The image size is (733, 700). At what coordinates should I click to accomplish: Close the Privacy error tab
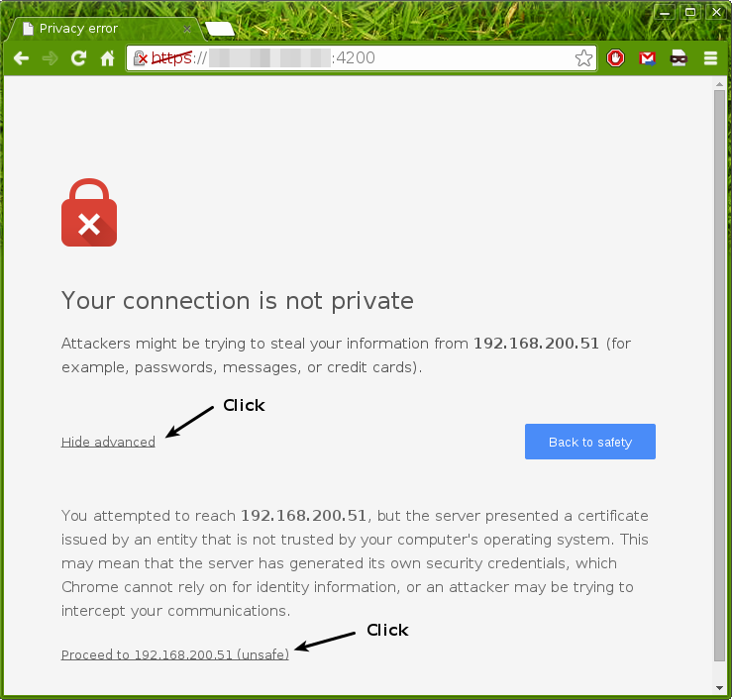click(x=187, y=29)
